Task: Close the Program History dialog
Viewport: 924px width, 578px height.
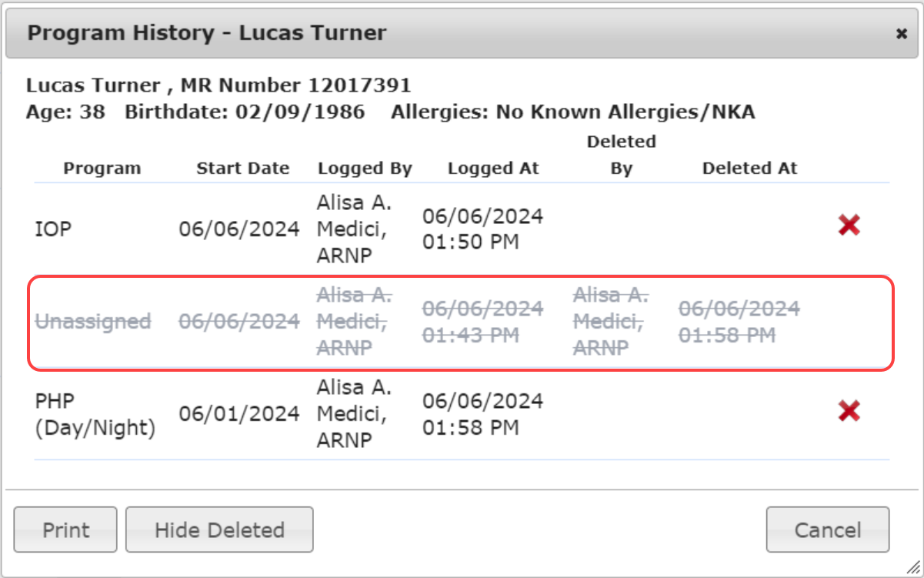Action: (901, 34)
